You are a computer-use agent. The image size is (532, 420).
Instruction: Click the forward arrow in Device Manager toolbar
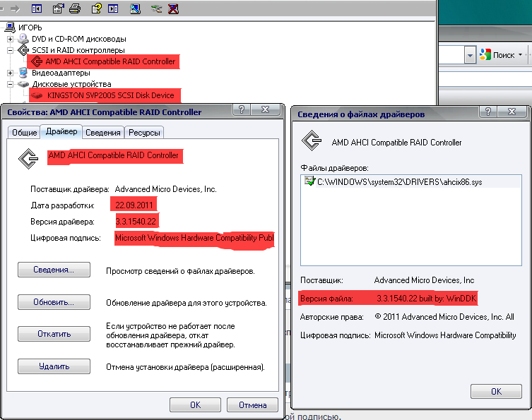tap(15, 8)
